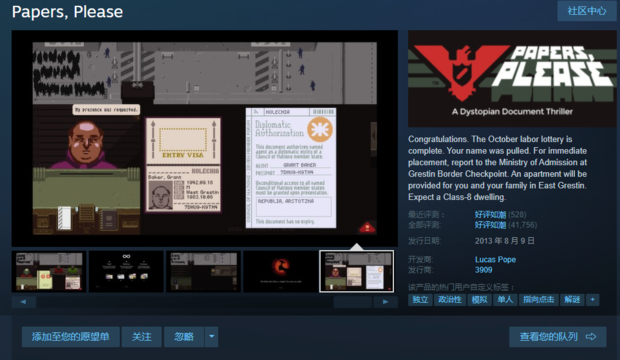Screen dimensions: 620x360
Task: Click the left scroll arrow under thumbnails
Action: (x=24, y=302)
